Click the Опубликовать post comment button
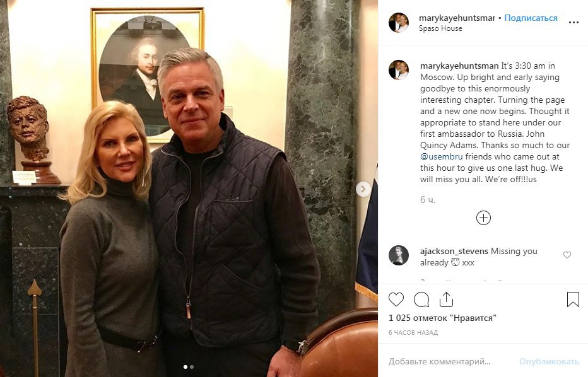This screenshot has width=588, height=377. pos(549,362)
